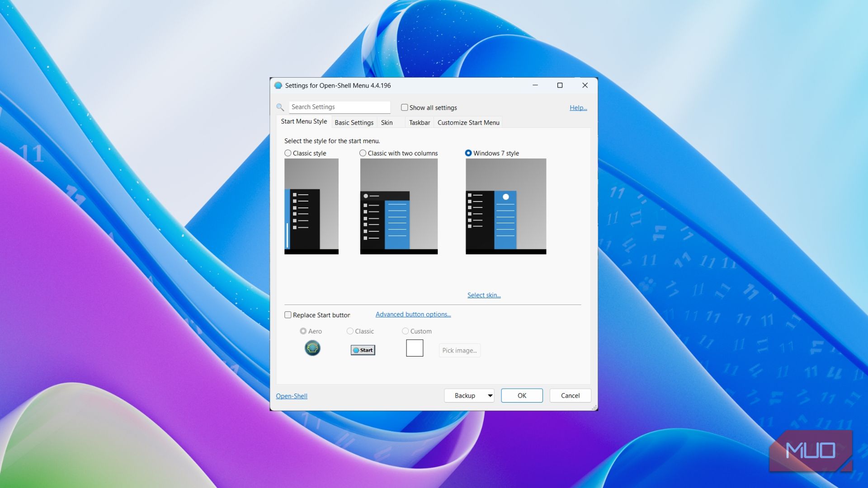Maximize the Open-Shell settings window
868x488 pixels.
560,85
